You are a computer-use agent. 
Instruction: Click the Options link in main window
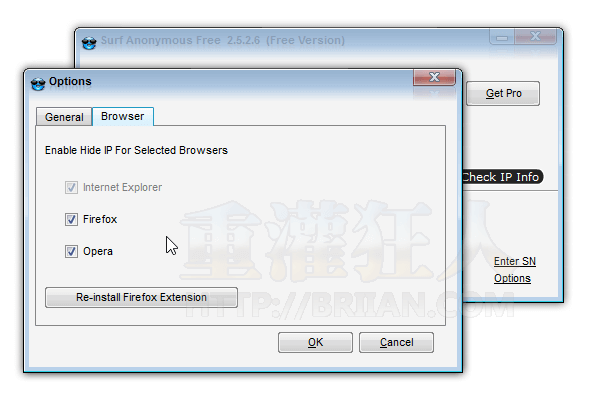(x=512, y=278)
